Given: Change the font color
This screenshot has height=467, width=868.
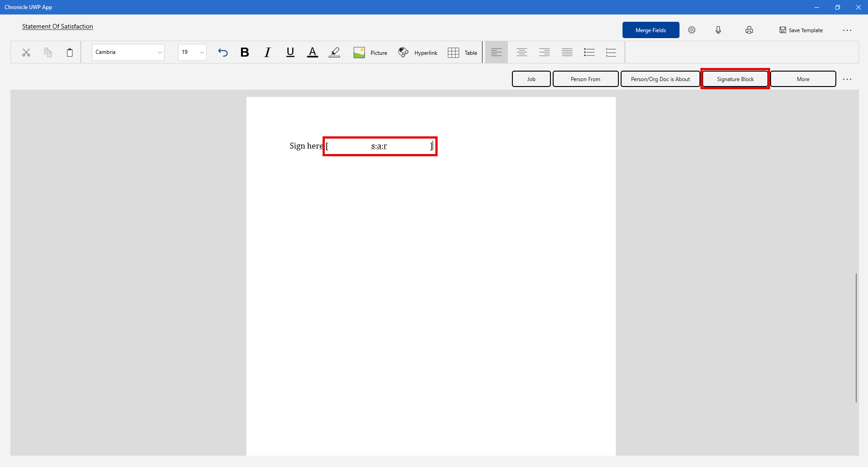Looking at the screenshot, I should tap(313, 53).
